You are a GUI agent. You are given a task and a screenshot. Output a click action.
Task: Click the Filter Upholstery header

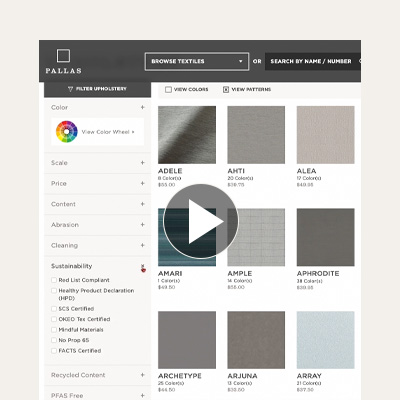coord(97,89)
